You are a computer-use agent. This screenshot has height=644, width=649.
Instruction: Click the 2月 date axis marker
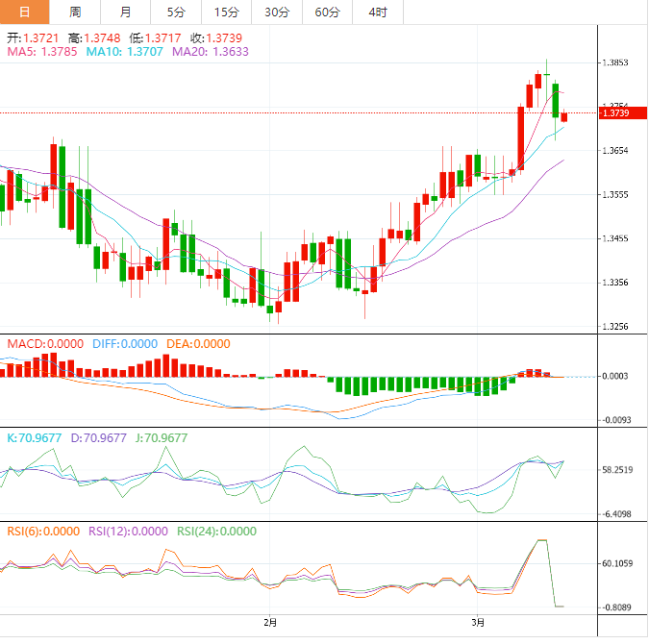269,622
